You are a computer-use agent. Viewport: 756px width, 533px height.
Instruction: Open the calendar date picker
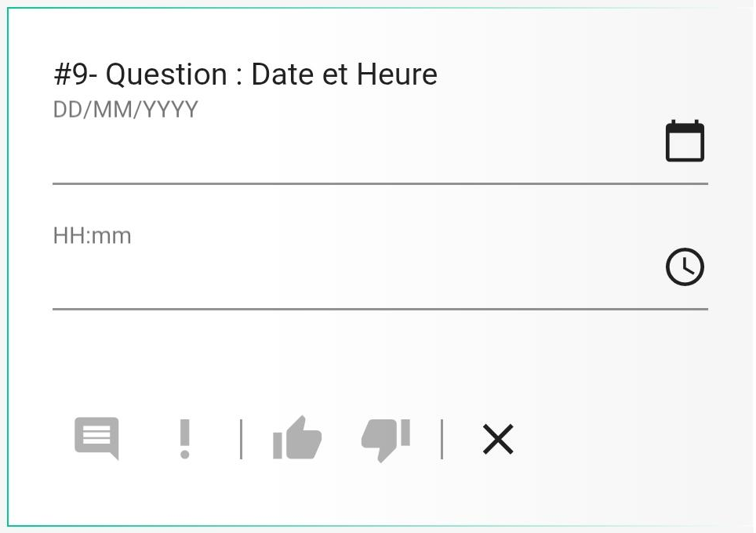[x=685, y=141]
